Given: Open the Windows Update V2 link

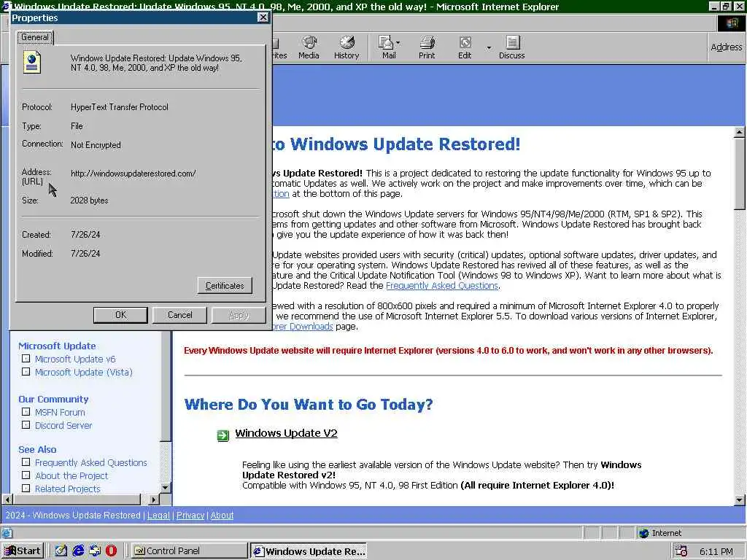Looking at the screenshot, I should pyautogui.click(x=286, y=433).
